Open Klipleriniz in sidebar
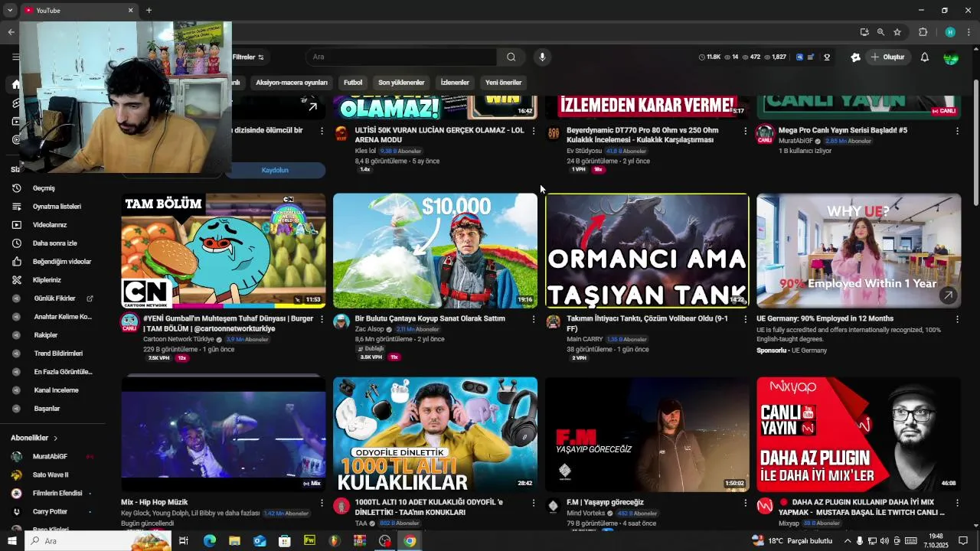The image size is (980, 551). point(47,280)
